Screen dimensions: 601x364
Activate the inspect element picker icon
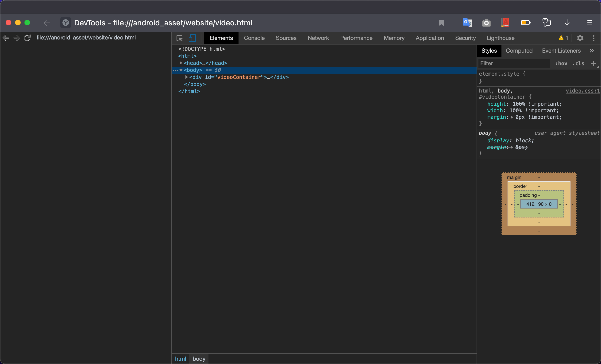pyautogui.click(x=180, y=38)
